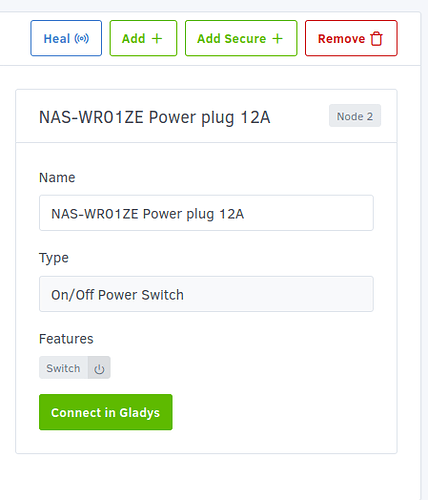Click the Switch feature tag label
The width and height of the screenshot is (428, 500).
[x=63, y=368]
